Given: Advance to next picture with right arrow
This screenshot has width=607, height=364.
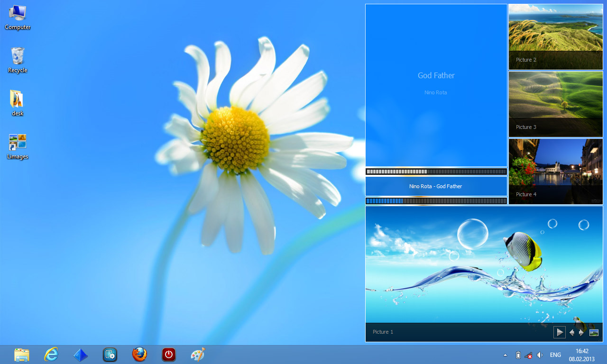Looking at the screenshot, I should 581,333.
